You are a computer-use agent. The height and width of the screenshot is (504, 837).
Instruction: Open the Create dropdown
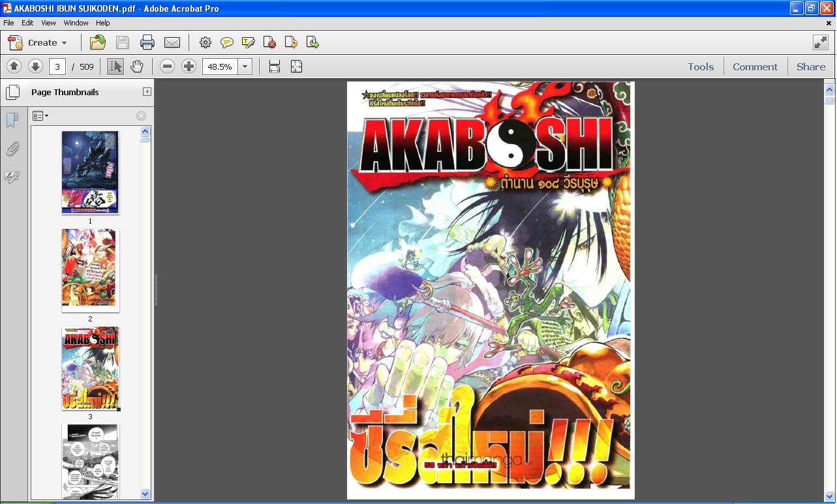pyautogui.click(x=38, y=43)
